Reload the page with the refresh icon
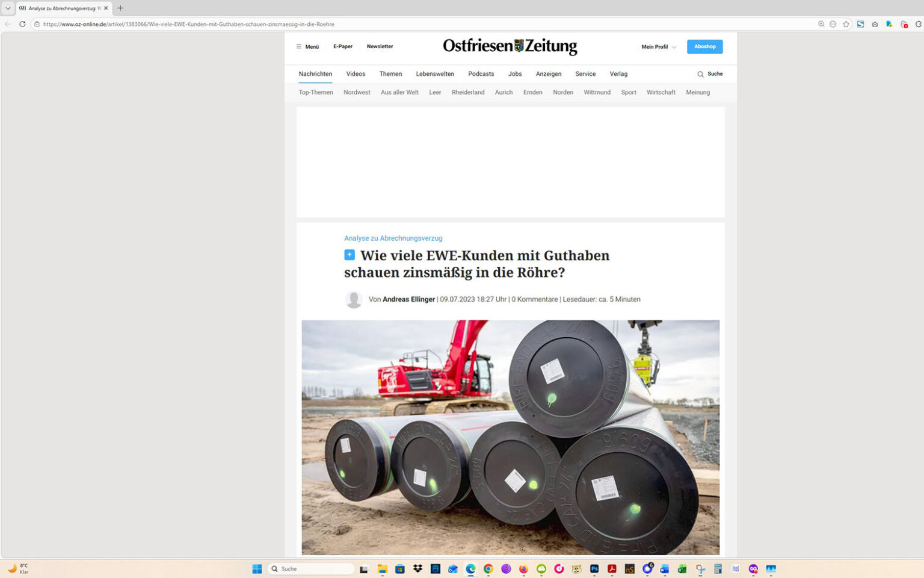 click(x=22, y=24)
